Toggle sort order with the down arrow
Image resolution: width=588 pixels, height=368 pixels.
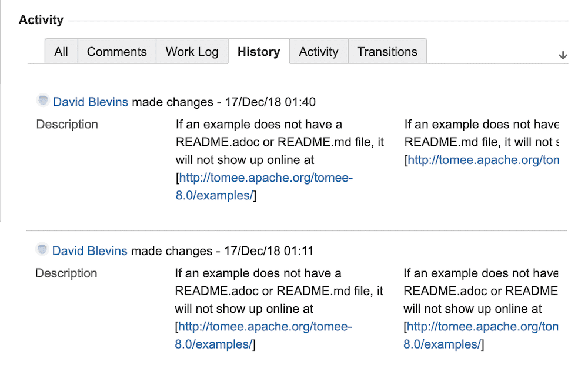pos(563,55)
